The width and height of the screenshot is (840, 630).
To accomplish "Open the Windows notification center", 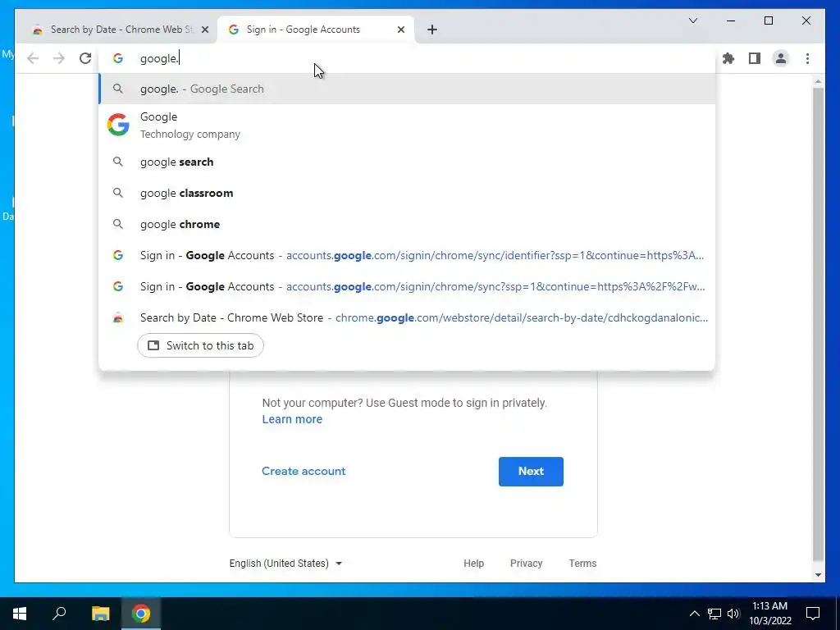I will pos(813,614).
